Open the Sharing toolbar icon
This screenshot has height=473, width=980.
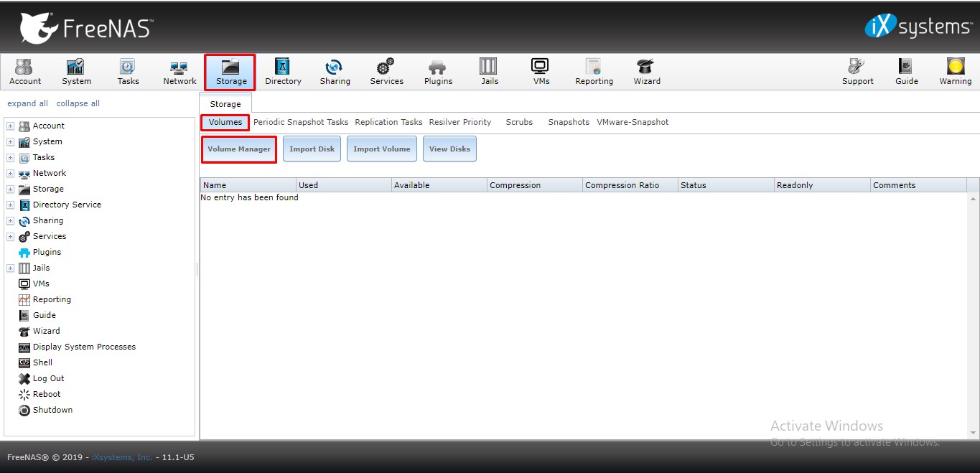point(335,72)
